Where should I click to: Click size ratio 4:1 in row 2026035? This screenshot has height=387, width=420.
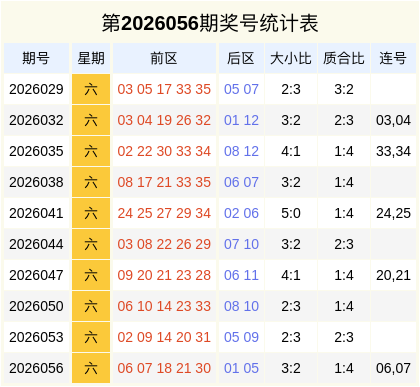point(291,151)
